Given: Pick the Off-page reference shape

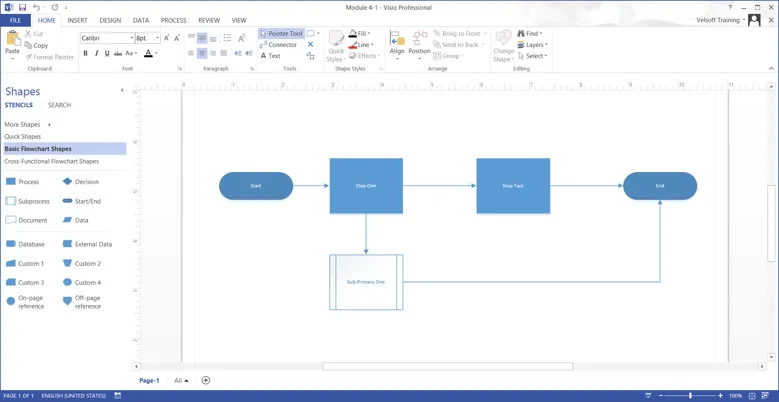Looking at the screenshot, I should (81, 302).
